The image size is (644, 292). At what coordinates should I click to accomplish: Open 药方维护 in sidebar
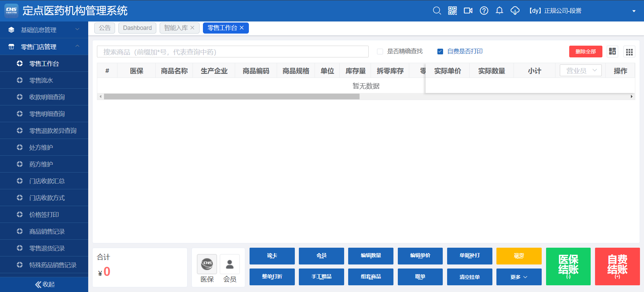tap(44, 164)
